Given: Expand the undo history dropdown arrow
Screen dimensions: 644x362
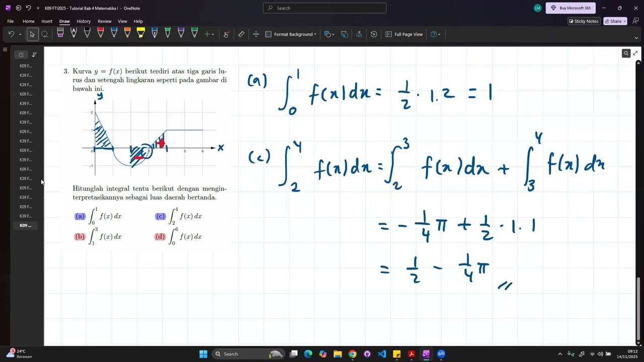Looking at the screenshot, I should tap(20, 34).
